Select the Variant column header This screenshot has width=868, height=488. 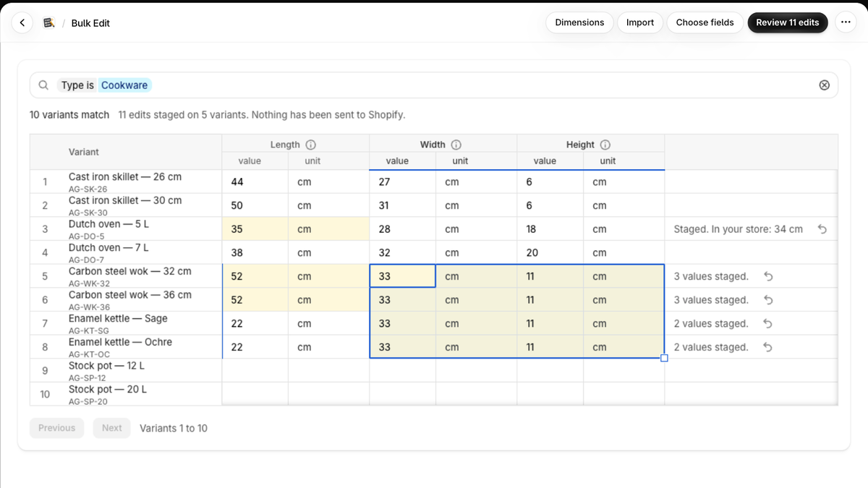[84, 152]
